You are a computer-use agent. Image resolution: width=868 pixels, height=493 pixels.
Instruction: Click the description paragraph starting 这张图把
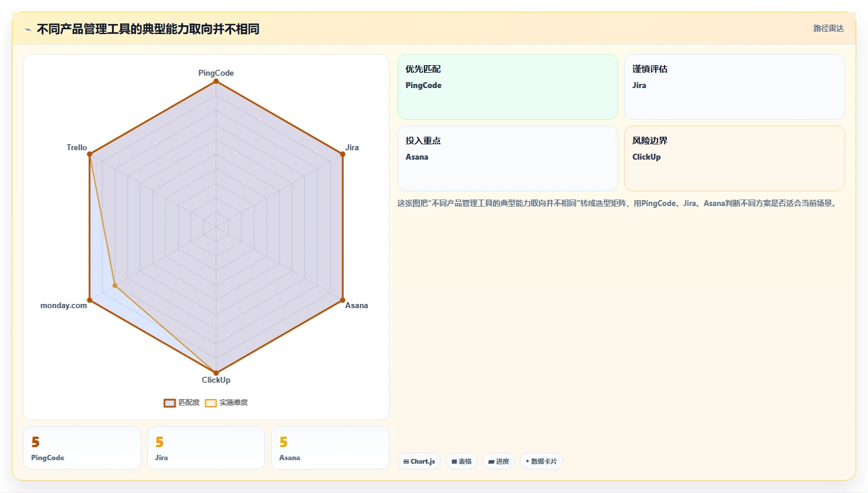[618, 203]
